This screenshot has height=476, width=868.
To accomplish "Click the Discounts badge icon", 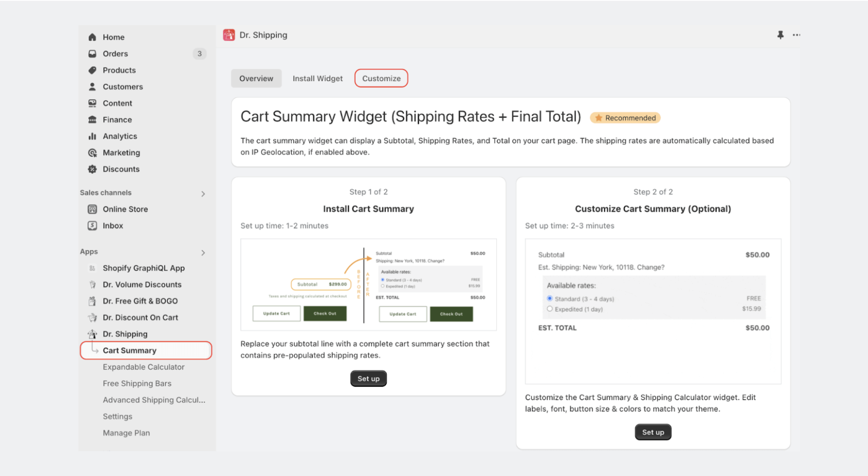I will (92, 169).
